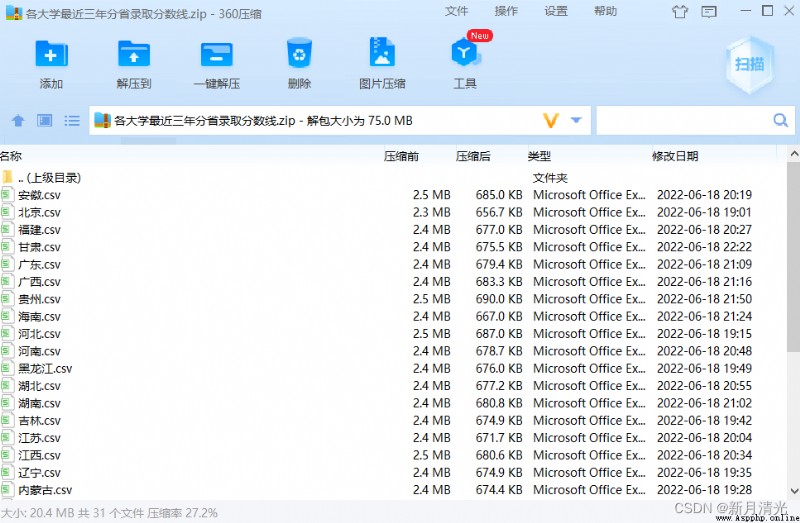Select file 江西.csv
This screenshot has width=800, height=523.
coord(393,455)
